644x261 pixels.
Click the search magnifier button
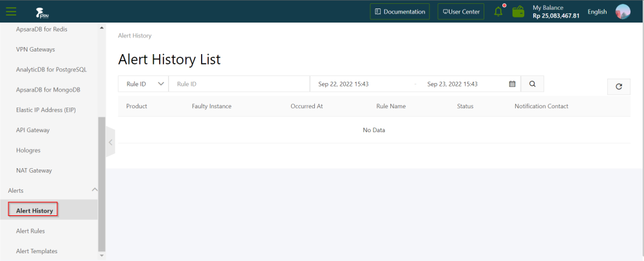click(x=533, y=84)
